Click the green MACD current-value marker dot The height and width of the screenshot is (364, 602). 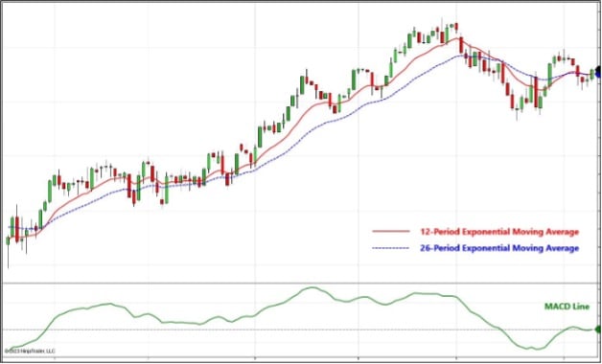[x=599, y=330]
